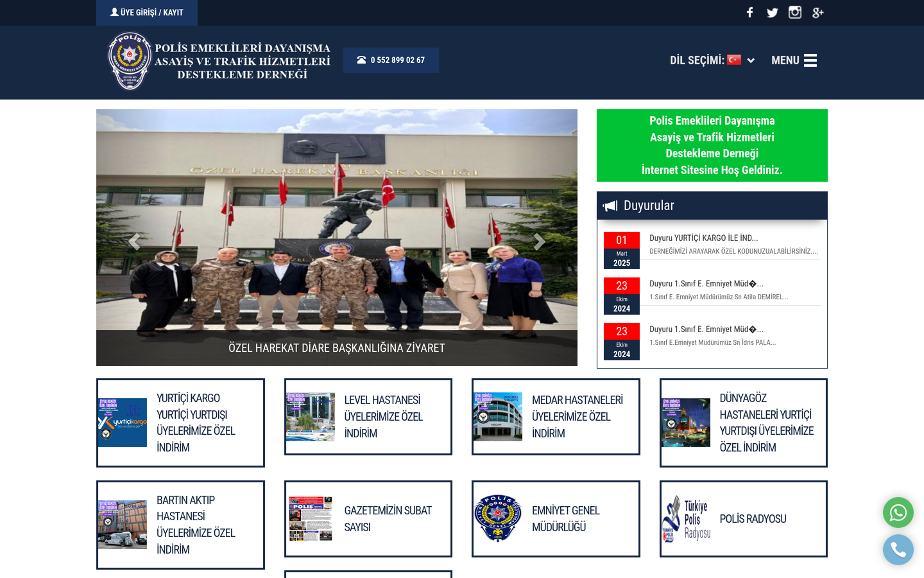Click the Emniyet Genel Müdürlüğü emblem
The width and height of the screenshot is (924, 578).
[498, 519]
